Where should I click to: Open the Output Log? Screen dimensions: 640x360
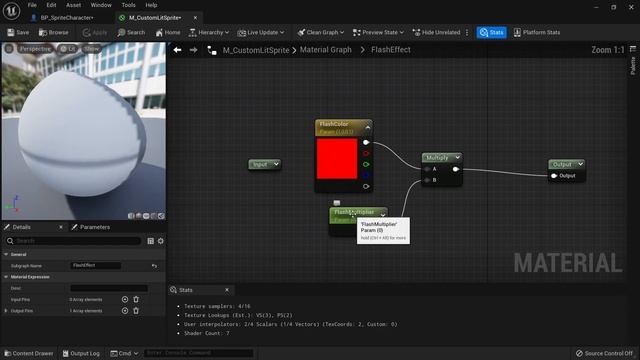pos(81,353)
